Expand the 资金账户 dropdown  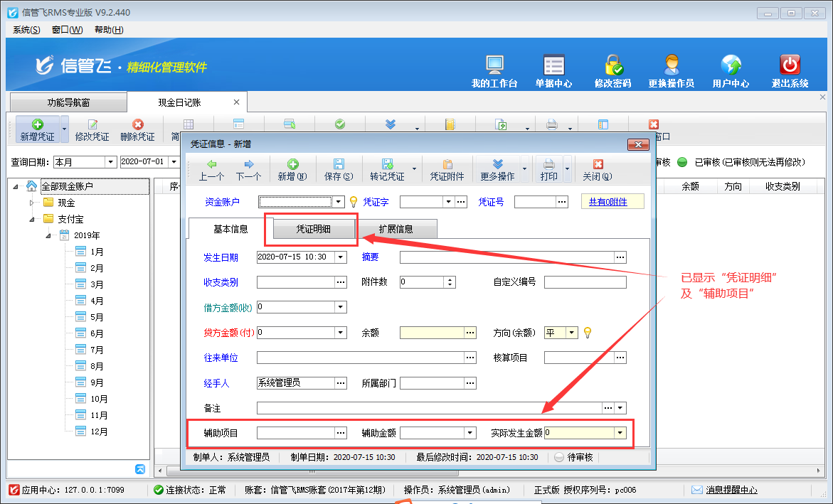tap(339, 202)
